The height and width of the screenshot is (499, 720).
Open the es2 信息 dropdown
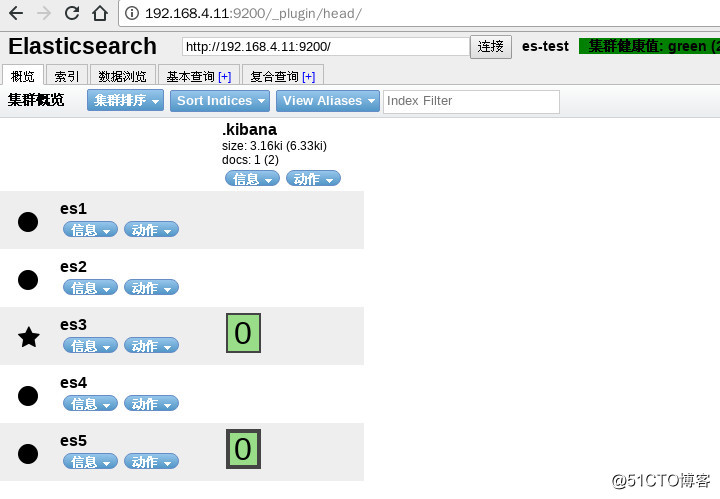(90, 288)
